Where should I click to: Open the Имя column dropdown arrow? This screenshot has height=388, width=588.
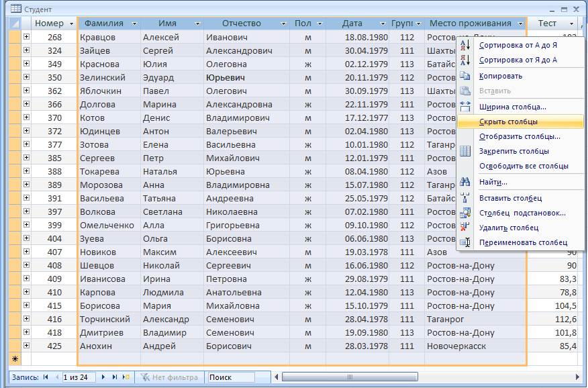(x=197, y=23)
